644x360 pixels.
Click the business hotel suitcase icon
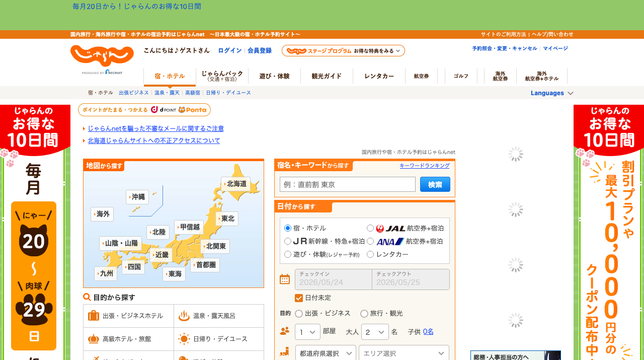tap(94, 316)
